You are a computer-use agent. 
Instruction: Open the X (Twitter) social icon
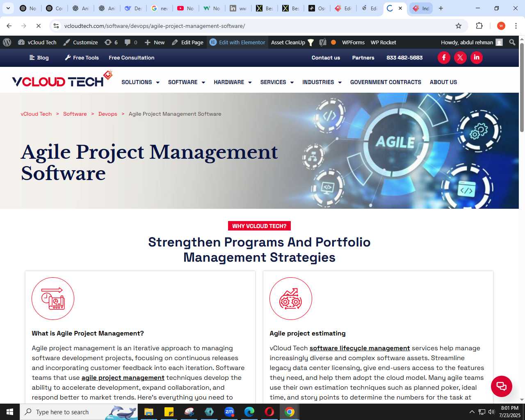(460, 57)
